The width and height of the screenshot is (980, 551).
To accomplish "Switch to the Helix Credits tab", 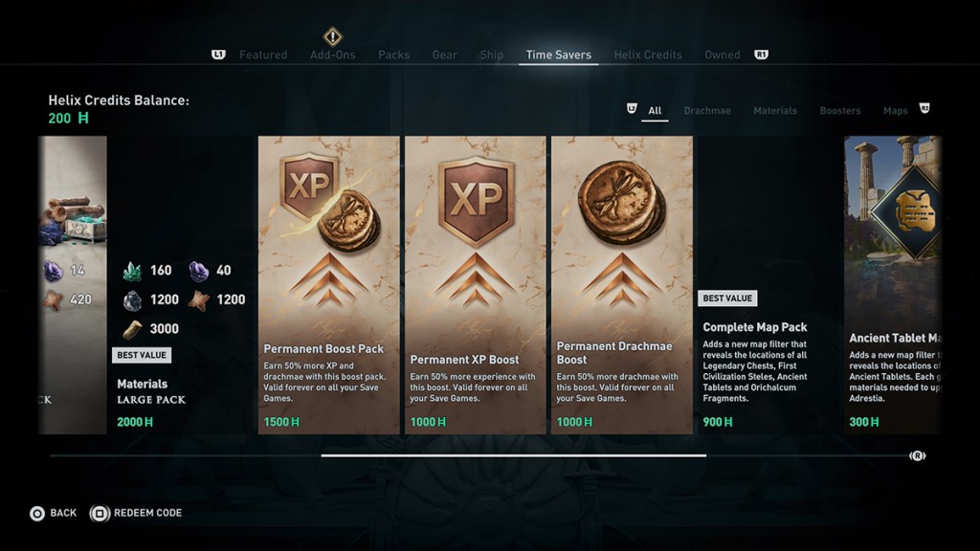I will click(x=648, y=55).
